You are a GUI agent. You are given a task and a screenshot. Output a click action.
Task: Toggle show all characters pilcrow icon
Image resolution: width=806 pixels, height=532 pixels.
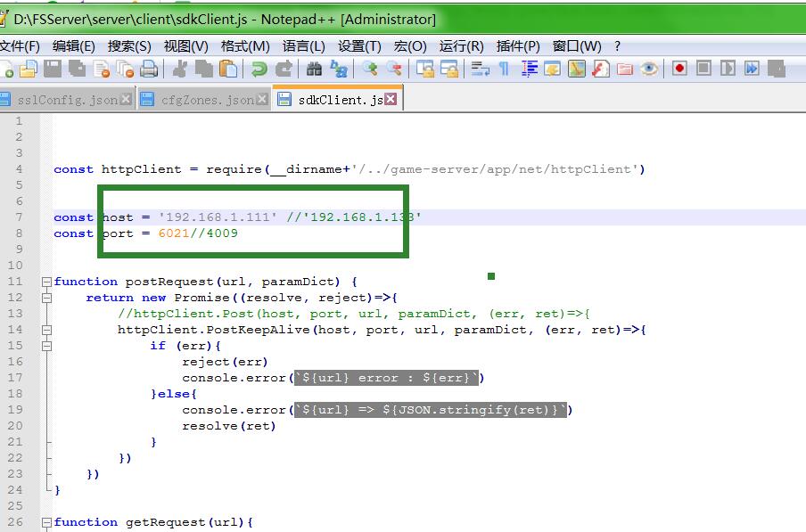[x=505, y=69]
